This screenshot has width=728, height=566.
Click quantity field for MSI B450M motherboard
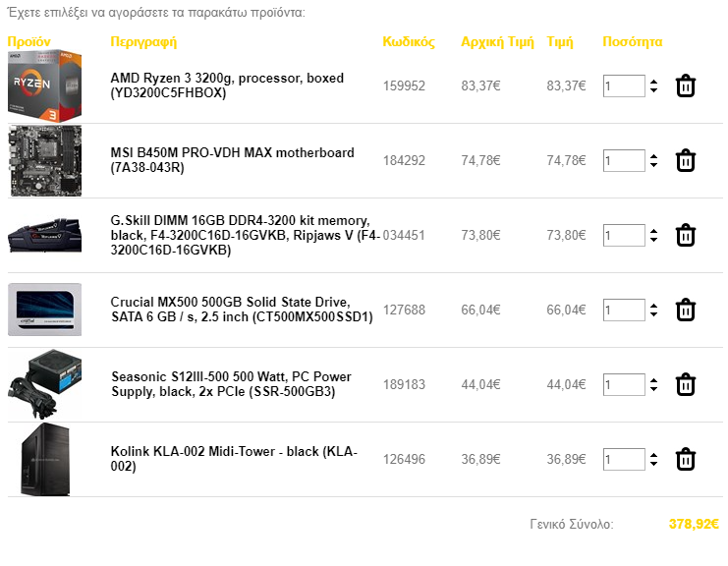pyautogui.click(x=624, y=160)
